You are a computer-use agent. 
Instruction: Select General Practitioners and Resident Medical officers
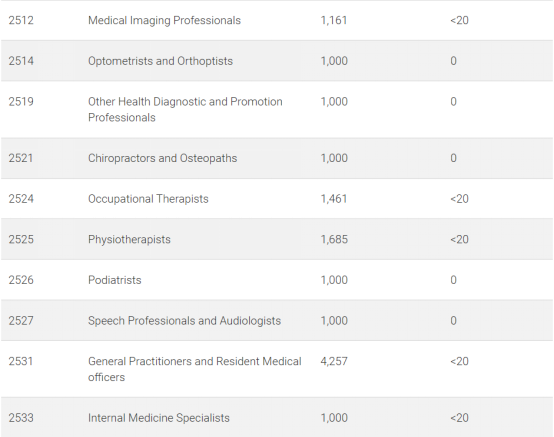click(195, 369)
